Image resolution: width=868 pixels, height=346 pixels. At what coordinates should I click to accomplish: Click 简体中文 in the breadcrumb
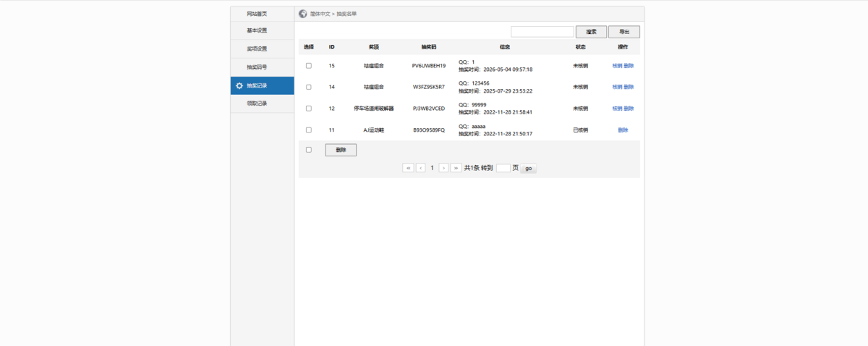click(320, 14)
